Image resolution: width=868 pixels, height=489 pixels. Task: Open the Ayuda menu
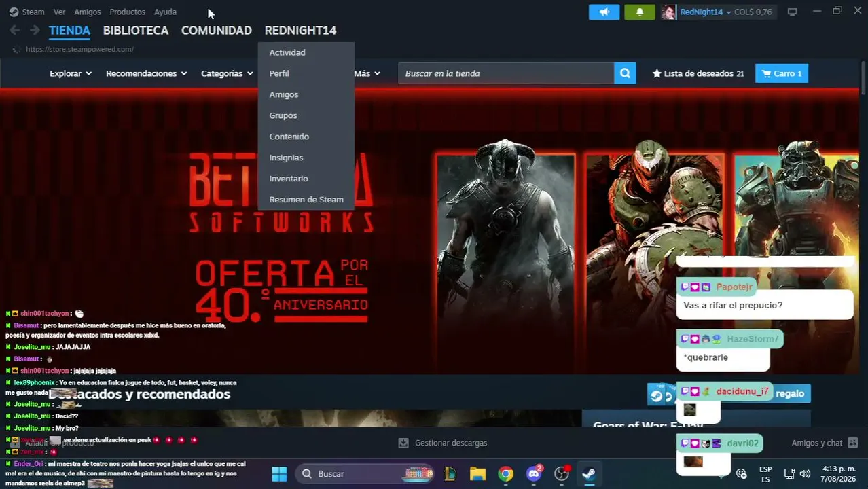point(165,12)
